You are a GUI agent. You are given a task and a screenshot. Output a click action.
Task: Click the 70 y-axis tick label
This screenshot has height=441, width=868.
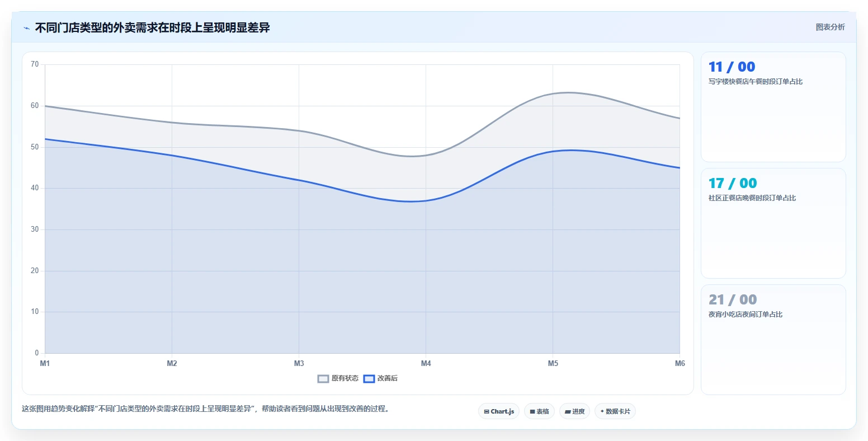pos(35,64)
